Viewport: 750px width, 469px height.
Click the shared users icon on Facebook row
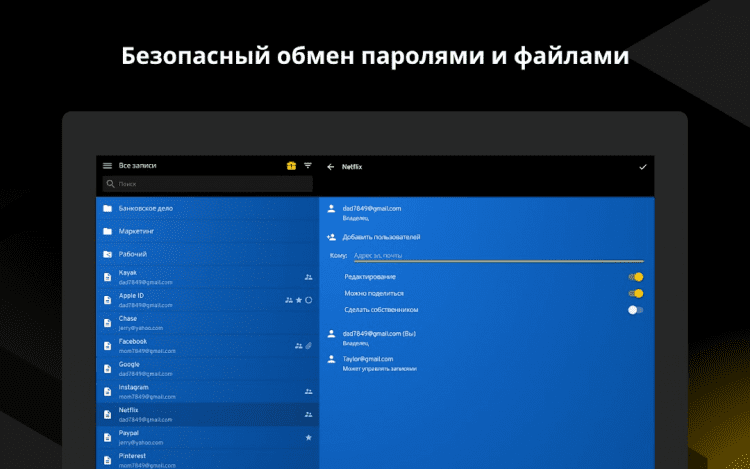[298, 346]
